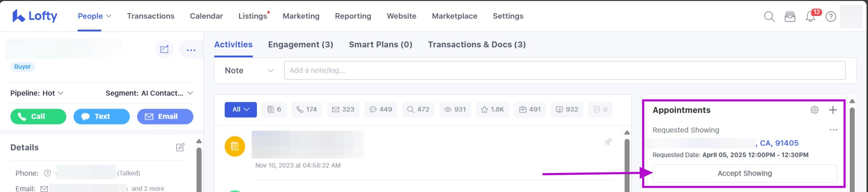Click the green Call button
The image size is (868, 192).
tap(38, 116)
